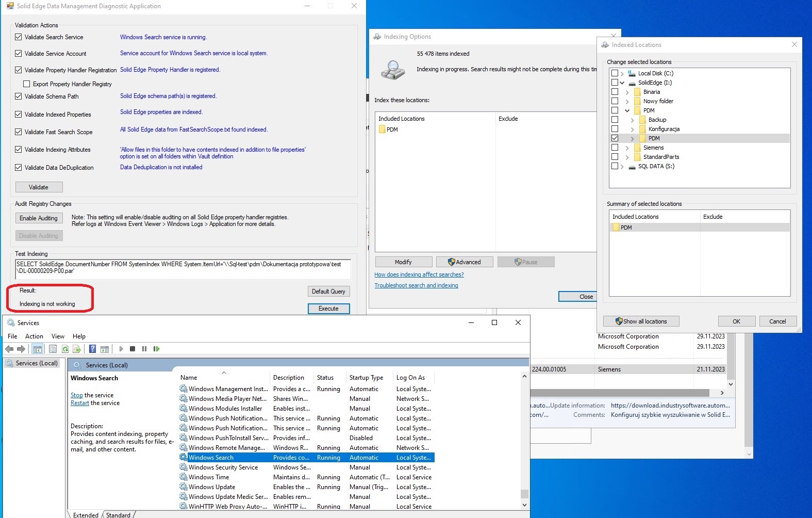The height and width of the screenshot is (518, 812).
Task: Toggle Validate Data DeDuplication checkbox
Action: tap(19, 168)
